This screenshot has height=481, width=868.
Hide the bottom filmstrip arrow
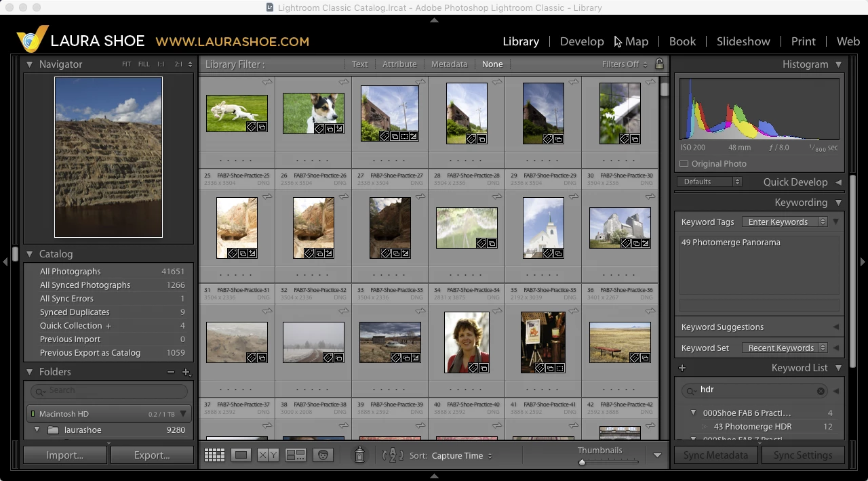point(434,476)
